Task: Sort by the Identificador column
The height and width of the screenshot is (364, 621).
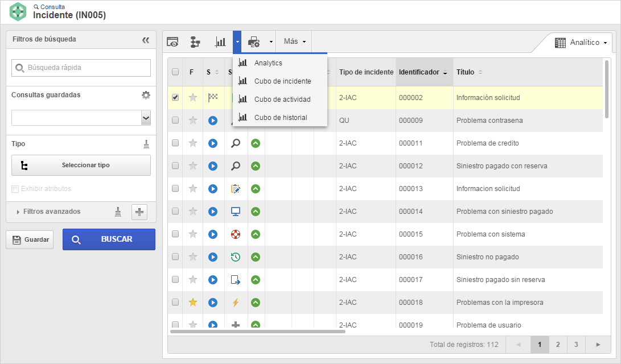Action: (423, 72)
